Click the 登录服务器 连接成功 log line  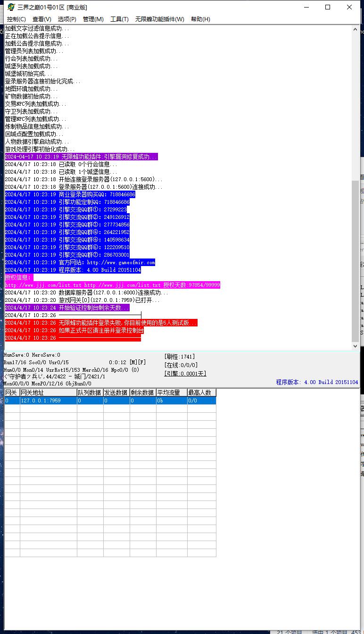coord(83,187)
